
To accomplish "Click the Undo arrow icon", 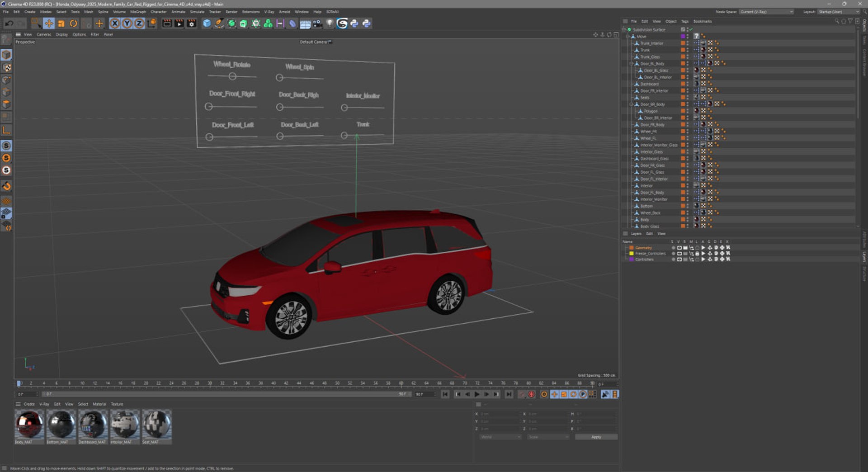I will click(x=9, y=24).
